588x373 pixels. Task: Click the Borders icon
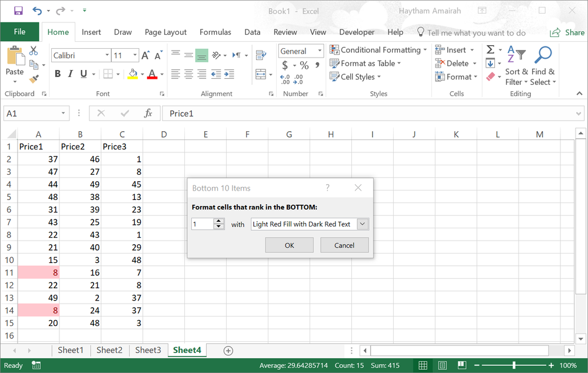click(108, 74)
